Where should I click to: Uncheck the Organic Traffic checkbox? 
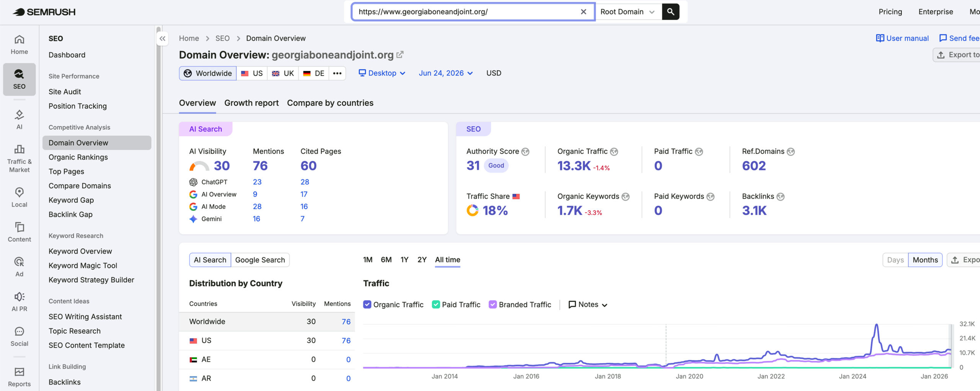(367, 305)
